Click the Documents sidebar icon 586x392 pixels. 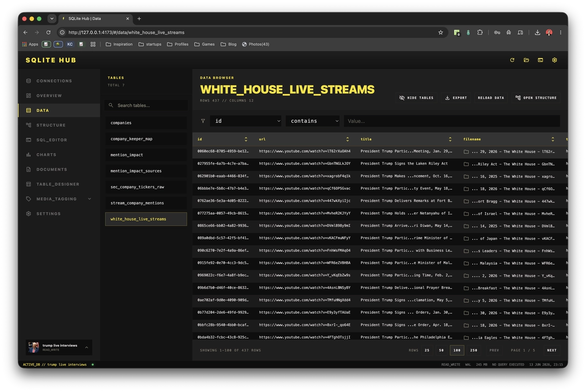28,169
